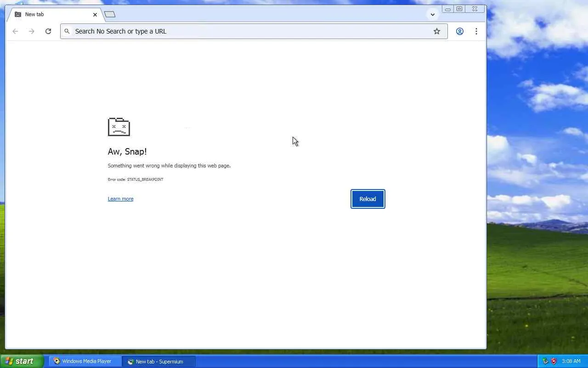This screenshot has height=368, width=588.
Task: Click the 3:08 AM taskbar clock
Action: pyautogui.click(x=571, y=362)
